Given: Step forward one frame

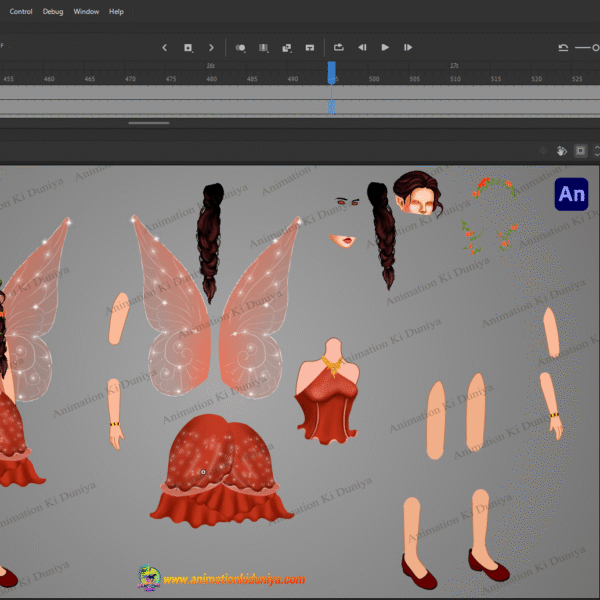Looking at the screenshot, I should [x=408, y=47].
